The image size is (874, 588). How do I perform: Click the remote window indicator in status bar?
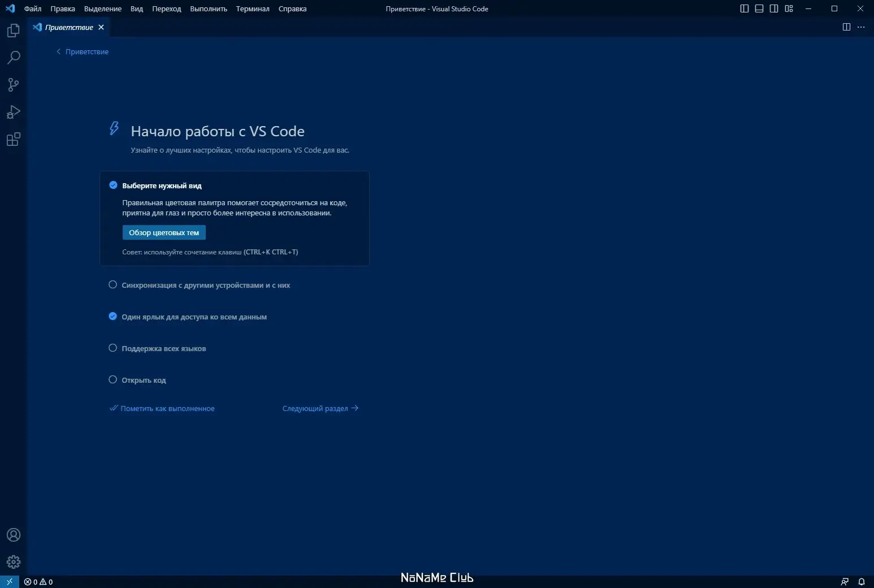(x=10, y=582)
